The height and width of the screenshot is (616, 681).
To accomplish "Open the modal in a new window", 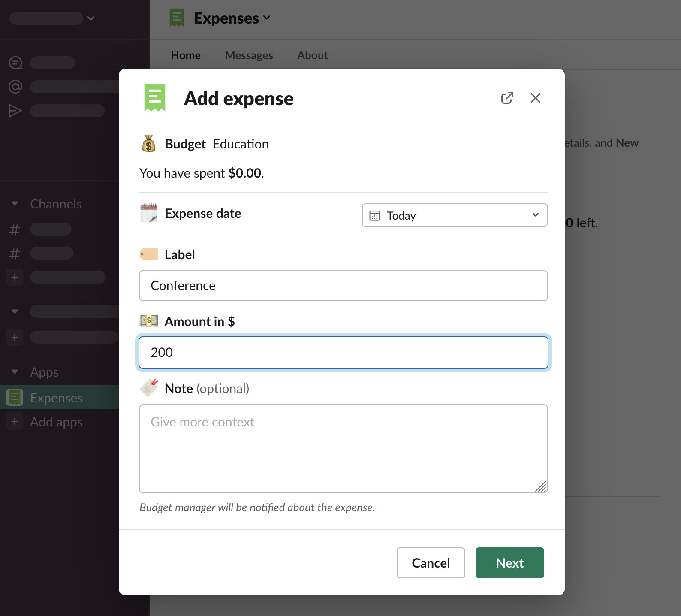I will click(507, 98).
